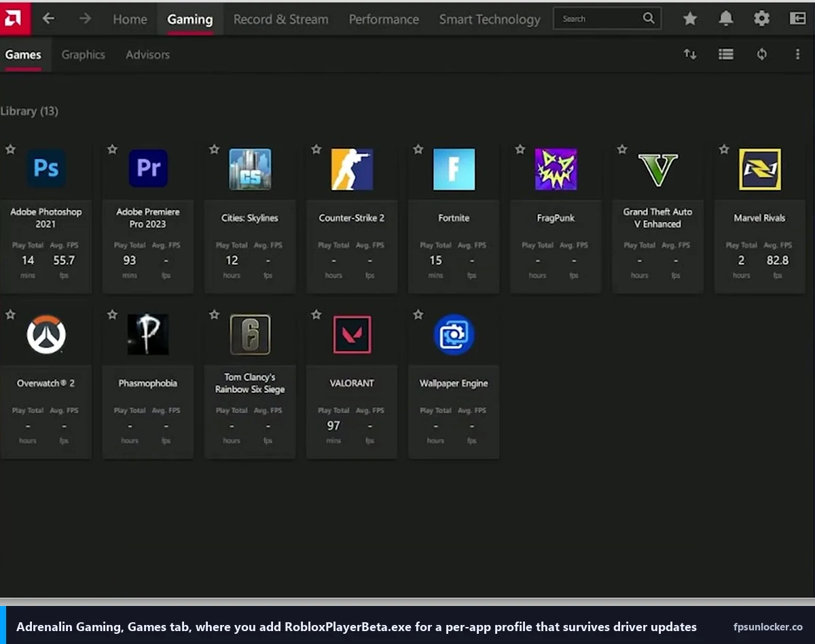Open settings gear icon
This screenshot has width=815, height=644.
pos(762,18)
